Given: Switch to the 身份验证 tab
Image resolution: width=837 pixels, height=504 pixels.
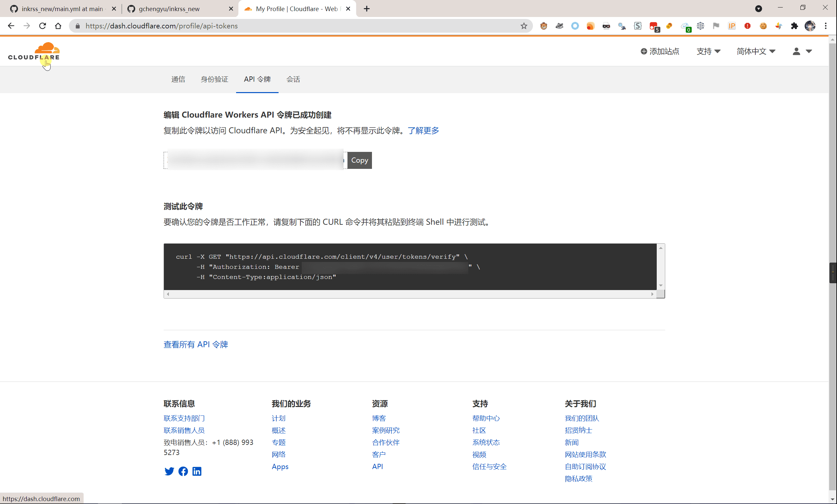Looking at the screenshot, I should click(214, 79).
